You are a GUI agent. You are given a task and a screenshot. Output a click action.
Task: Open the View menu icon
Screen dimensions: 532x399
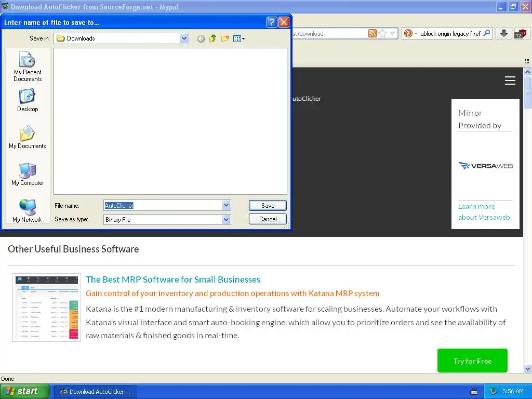pos(239,38)
